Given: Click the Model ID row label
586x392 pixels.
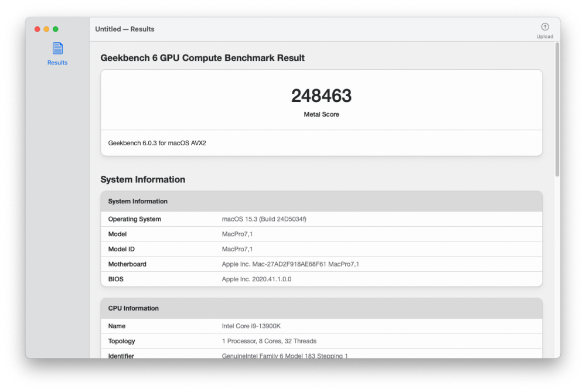Looking at the screenshot, I should click(121, 249).
